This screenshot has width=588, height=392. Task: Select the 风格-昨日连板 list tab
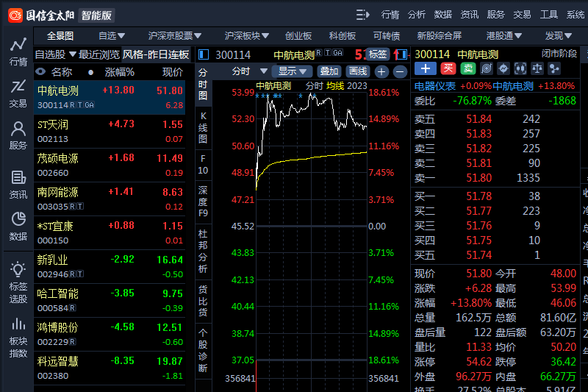[156, 54]
